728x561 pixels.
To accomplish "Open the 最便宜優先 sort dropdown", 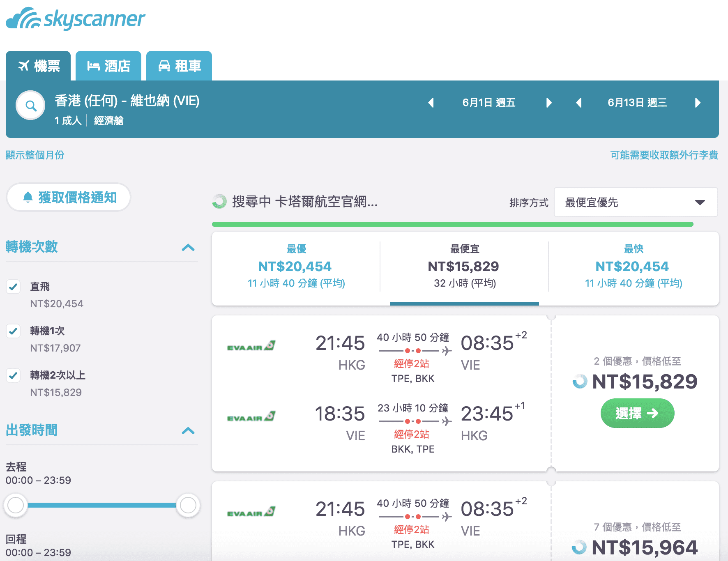I will tap(636, 202).
